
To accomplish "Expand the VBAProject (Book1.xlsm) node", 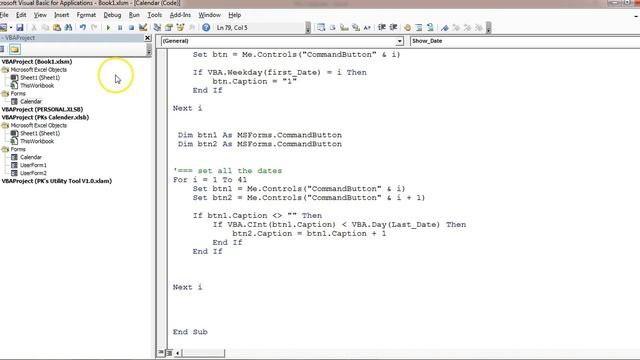I will click(x=37, y=62).
